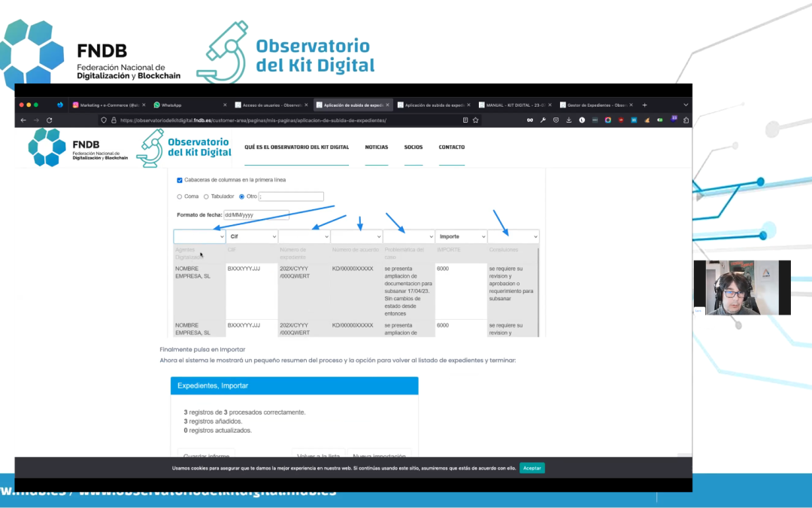Click the WhatsApp favicon on its tab
Screen dimensions: 812x508
[x=157, y=105]
